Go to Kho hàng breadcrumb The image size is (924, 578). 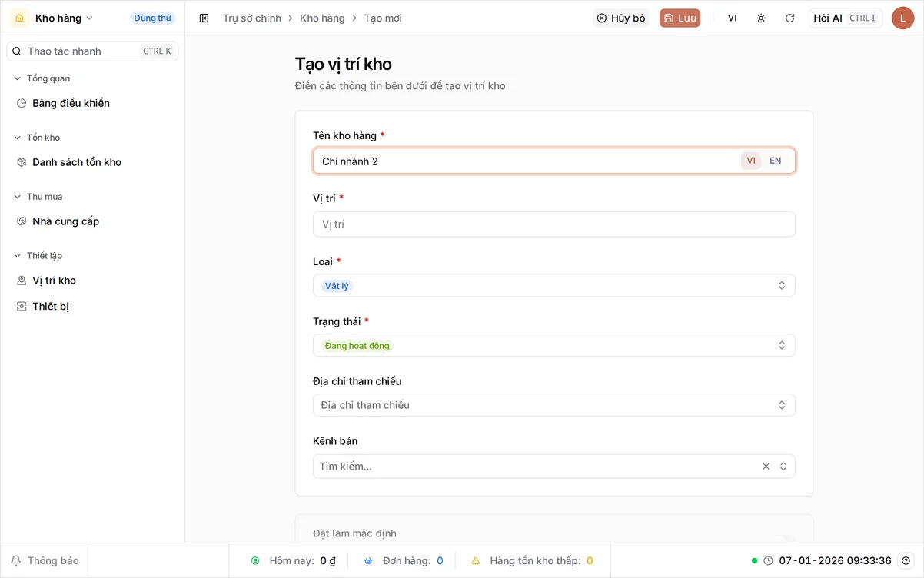[x=322, y=18]
